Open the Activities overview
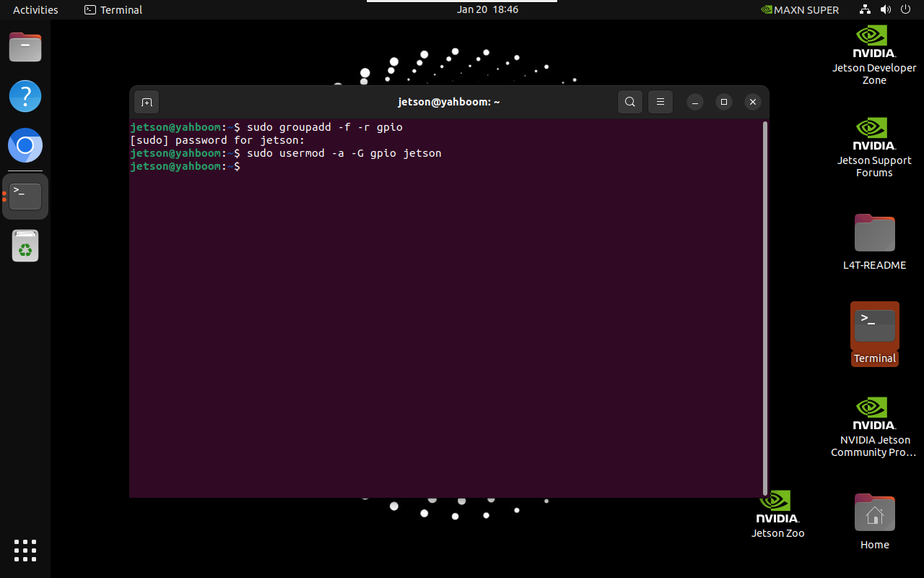This screenshot has width=924, height=578. coord(35,10)
